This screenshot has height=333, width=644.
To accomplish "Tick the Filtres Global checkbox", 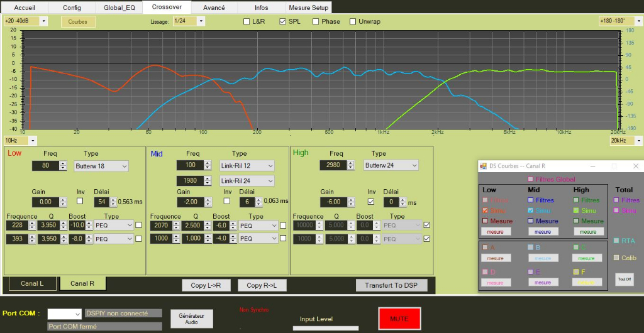I will click(531, 179).
